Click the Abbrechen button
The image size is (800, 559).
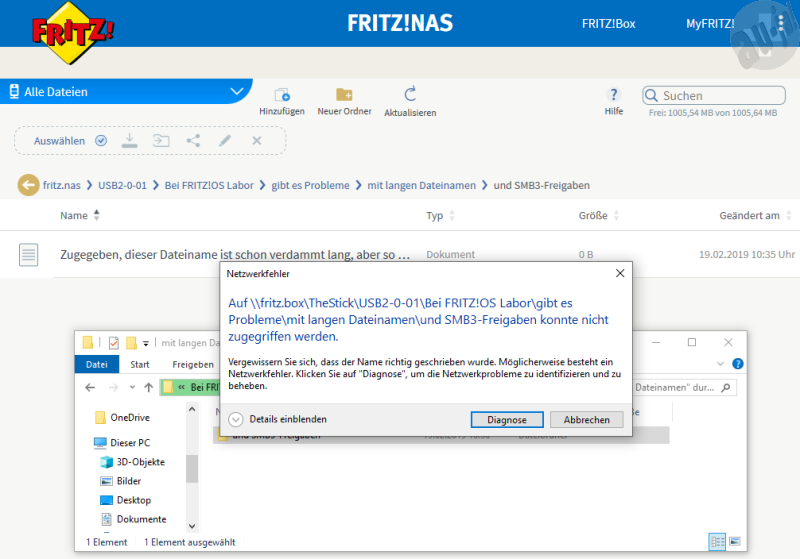(x=586, y=420)
